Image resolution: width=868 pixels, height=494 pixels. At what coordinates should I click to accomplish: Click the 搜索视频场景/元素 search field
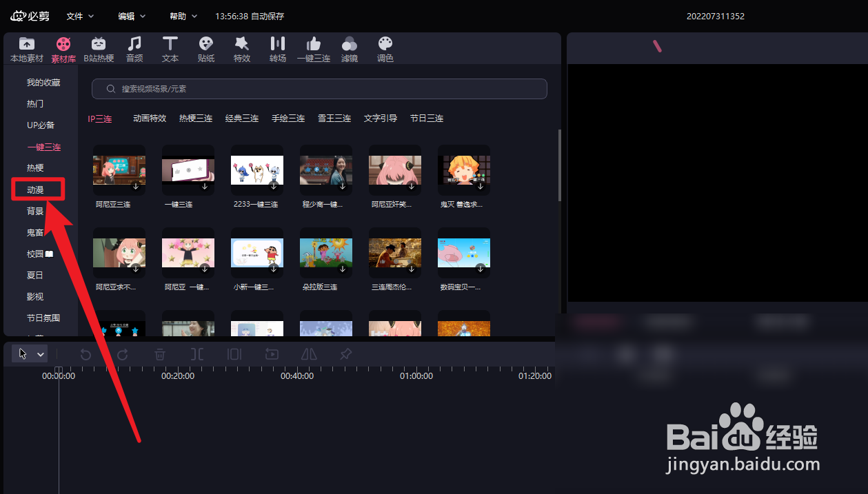pyautogui.click(x=319, y=89)
